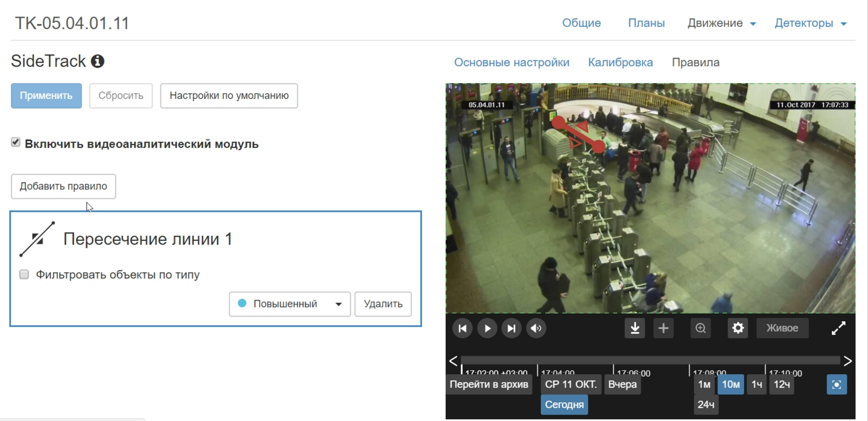Download video fragment icon
Screen dimensions: 868x421
(635, 328)
